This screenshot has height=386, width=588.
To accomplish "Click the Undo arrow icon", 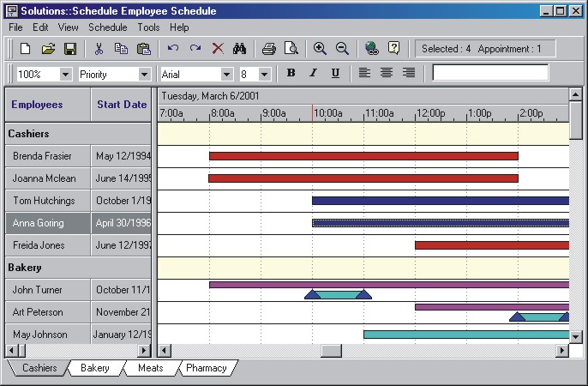I will (173, 49).
